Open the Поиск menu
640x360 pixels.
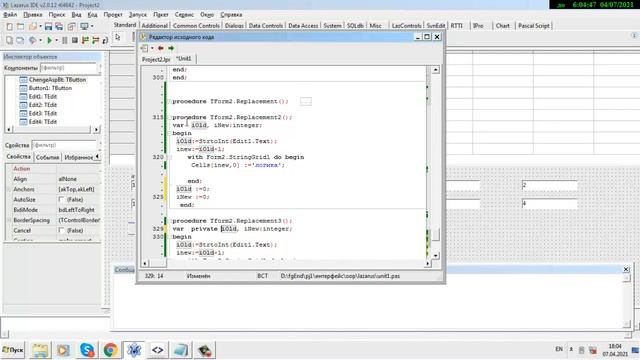pyautogui.click(x=57, y=15)
